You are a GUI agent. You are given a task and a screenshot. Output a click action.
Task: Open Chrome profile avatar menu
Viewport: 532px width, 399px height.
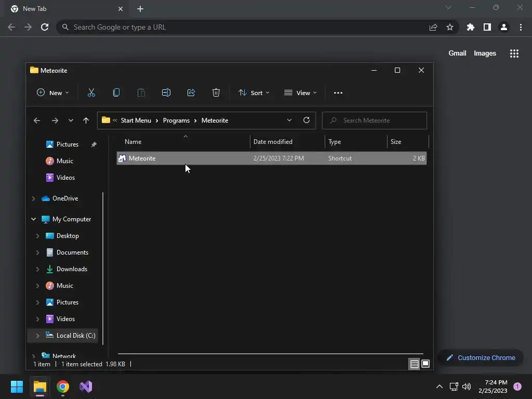tap(504, 27)
